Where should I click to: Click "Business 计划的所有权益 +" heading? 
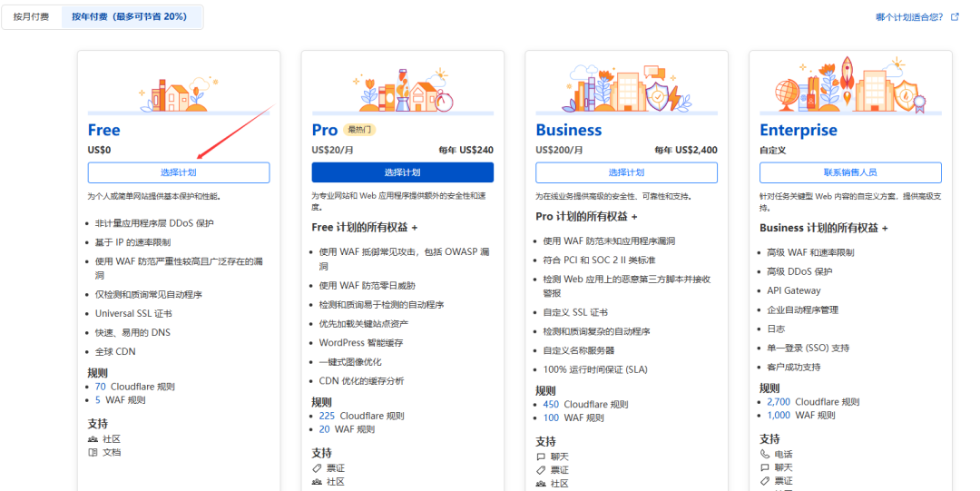point(824,229)
